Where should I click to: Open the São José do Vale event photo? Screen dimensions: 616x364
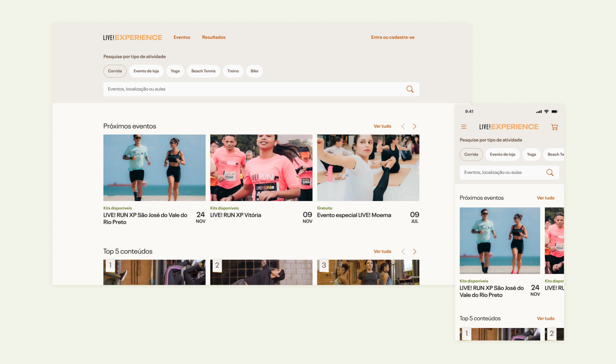(x=154, y=168)
